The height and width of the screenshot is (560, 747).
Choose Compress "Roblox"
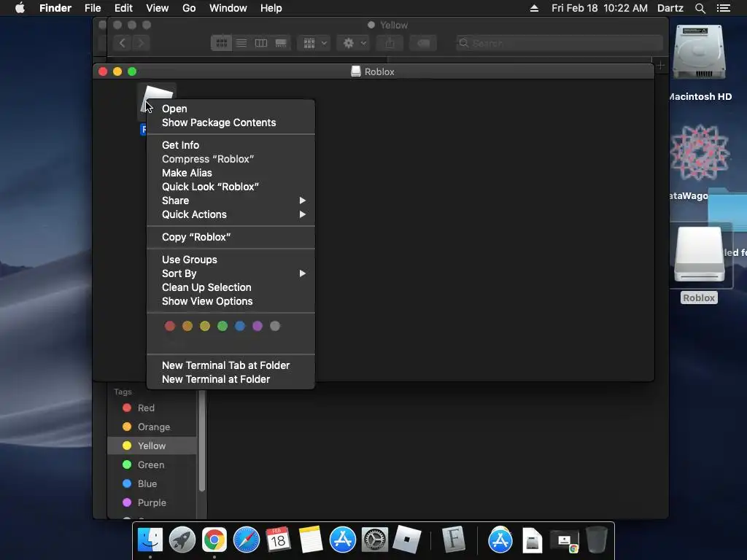point(231,159)
